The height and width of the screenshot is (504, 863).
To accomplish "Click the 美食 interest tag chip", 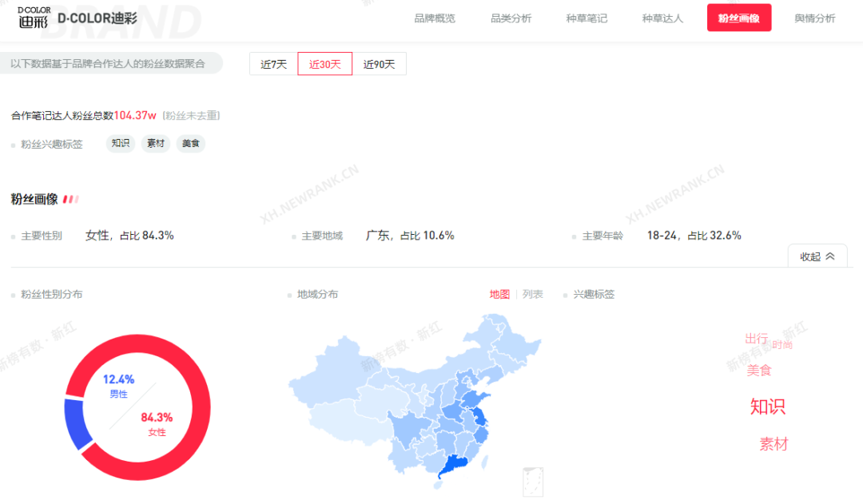I will [191, 144].
